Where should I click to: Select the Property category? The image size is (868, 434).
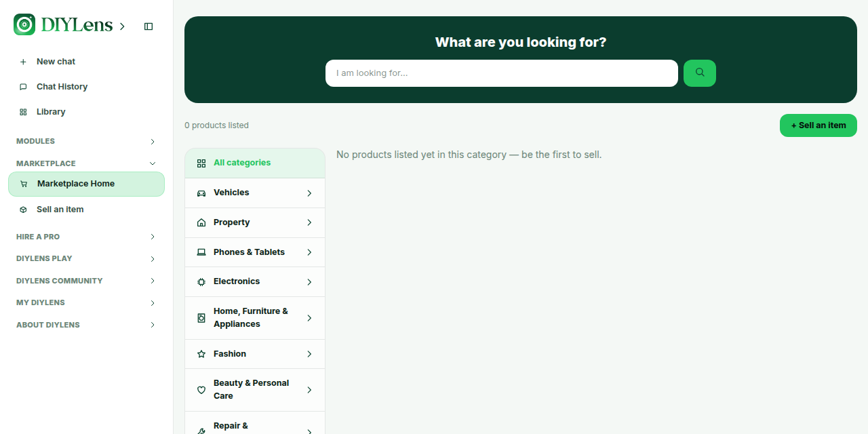point(255,222)
